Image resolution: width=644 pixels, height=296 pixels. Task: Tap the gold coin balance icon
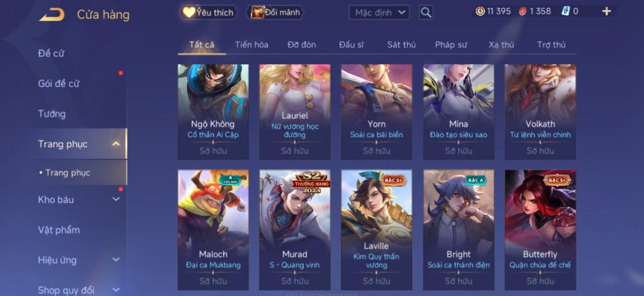coord(480,11)
